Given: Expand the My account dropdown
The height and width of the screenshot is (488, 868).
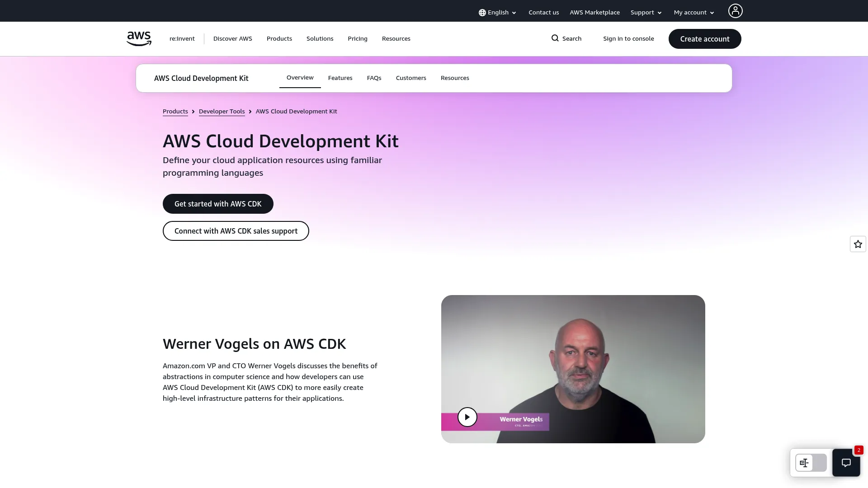Looking at the screenshot, I should click(x=694, y=13).
